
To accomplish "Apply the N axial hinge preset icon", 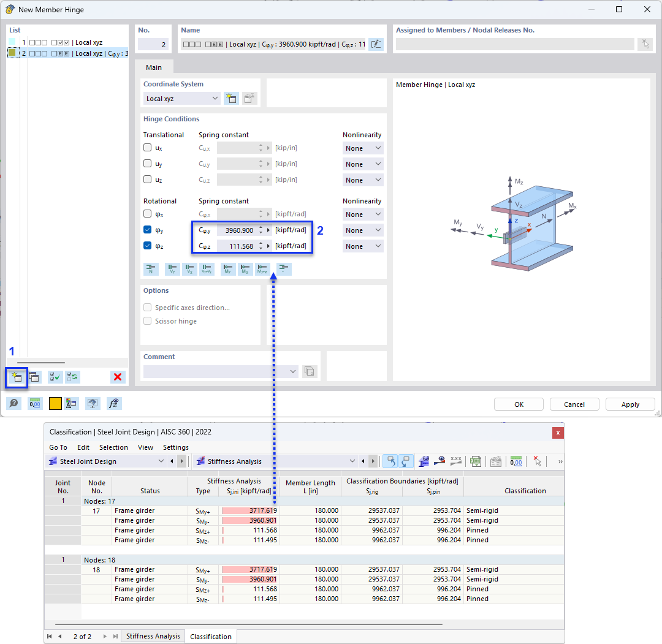I will [x=151, y=269].
